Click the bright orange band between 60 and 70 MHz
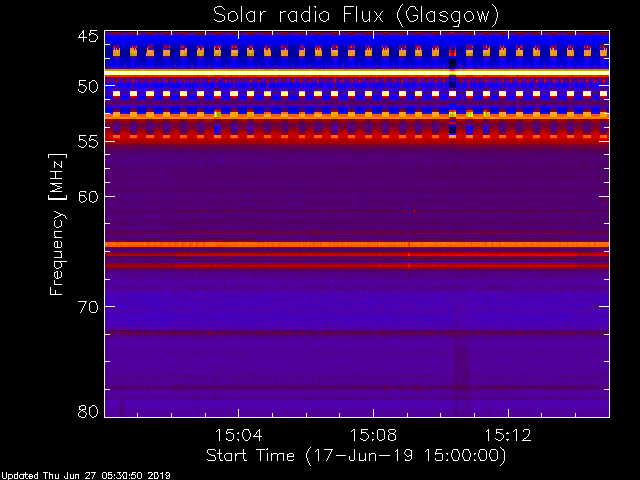The image size is (640, 480). coord(300,244)
